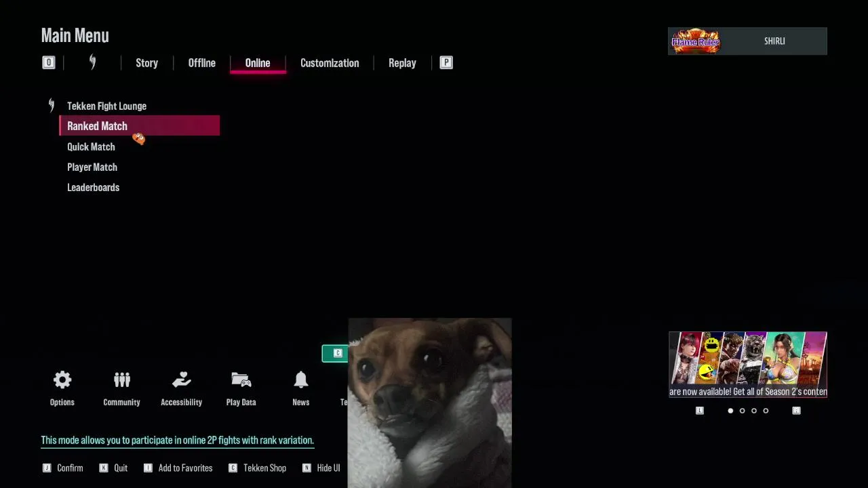Open the Favorites flame tab icon
Screen dimensions: 868x488
click(x=92, y=62)
